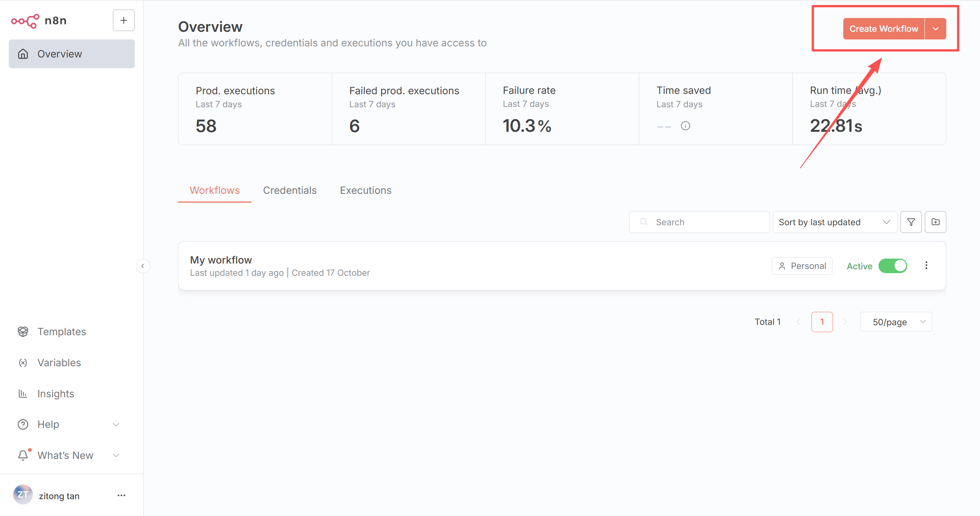Collapse the sidebar with arrow handle
The height and width of the screenshot is (516, 980).
click(x=143, y=266)
